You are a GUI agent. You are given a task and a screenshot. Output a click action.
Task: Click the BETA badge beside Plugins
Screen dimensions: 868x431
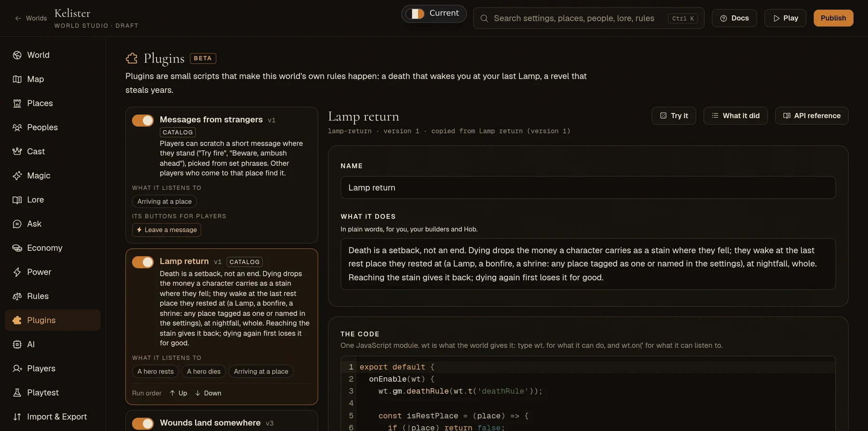click(203, 58)
